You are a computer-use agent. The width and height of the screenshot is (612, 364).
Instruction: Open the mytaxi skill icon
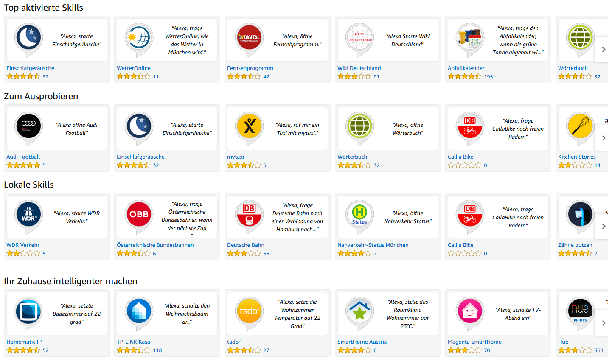point(249,126)
